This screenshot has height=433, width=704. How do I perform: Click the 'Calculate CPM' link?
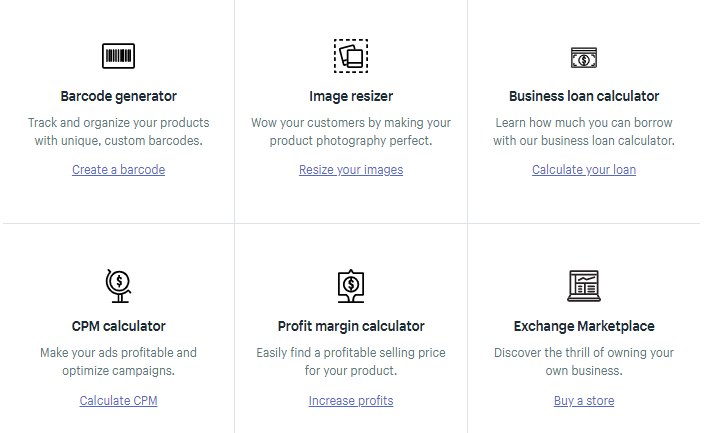click(118, 401)
